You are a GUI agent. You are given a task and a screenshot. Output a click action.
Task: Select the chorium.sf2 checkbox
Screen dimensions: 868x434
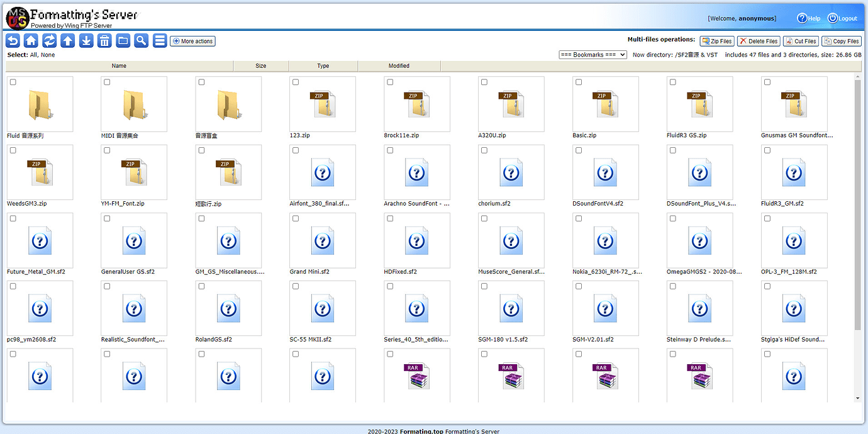pos(484,150)
